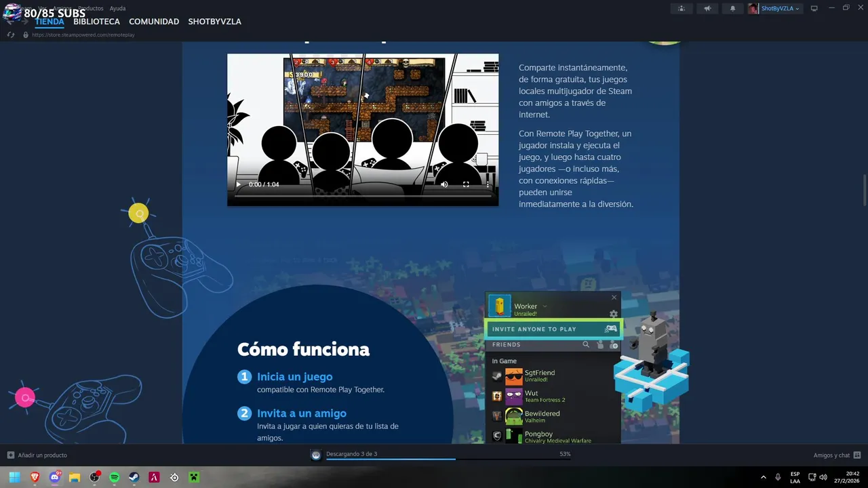Open the taskbar volume control
This screenshot has width=868, height=488.
[823, 477]
